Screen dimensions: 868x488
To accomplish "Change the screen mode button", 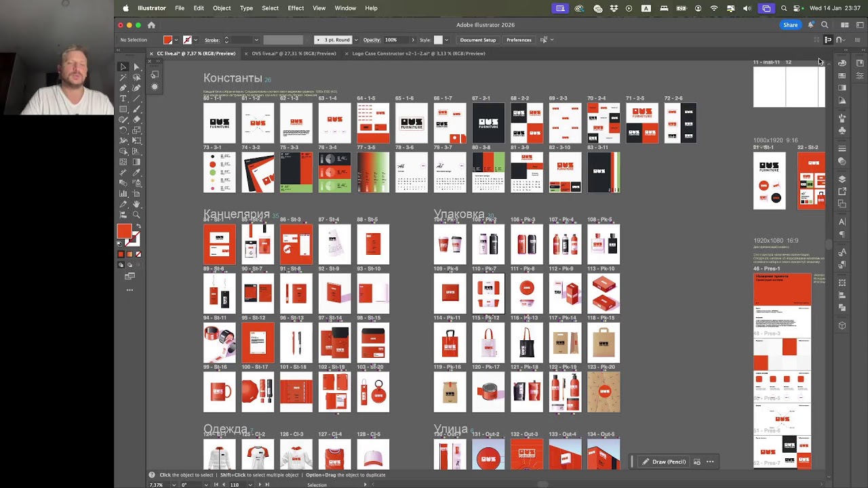I will tap(130, 275).
